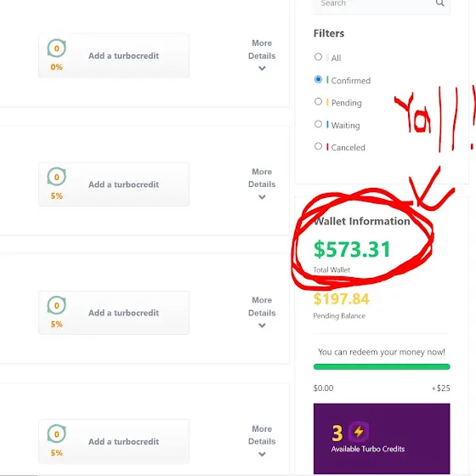
Task: Click the green redeem progress bar
Action: [x=382, y=366]
